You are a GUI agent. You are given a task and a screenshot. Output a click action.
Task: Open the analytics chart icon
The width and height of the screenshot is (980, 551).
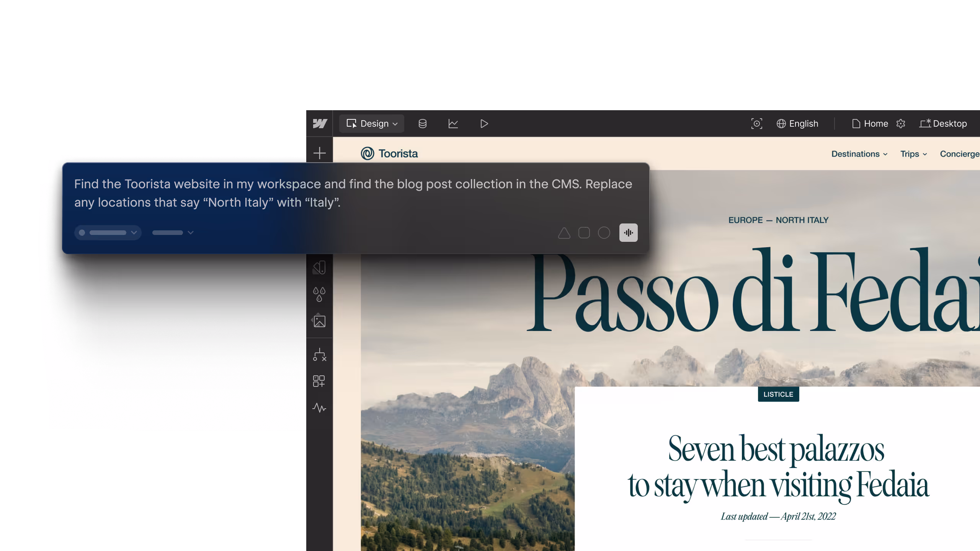click(453, 124)
